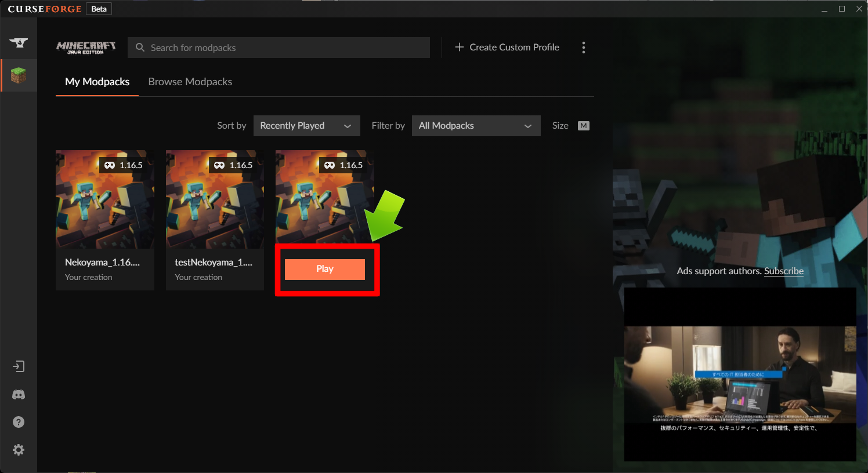Select the testNekoyama_1 modpack thumbnail
The image size is (868, 473).
point(215,199)
